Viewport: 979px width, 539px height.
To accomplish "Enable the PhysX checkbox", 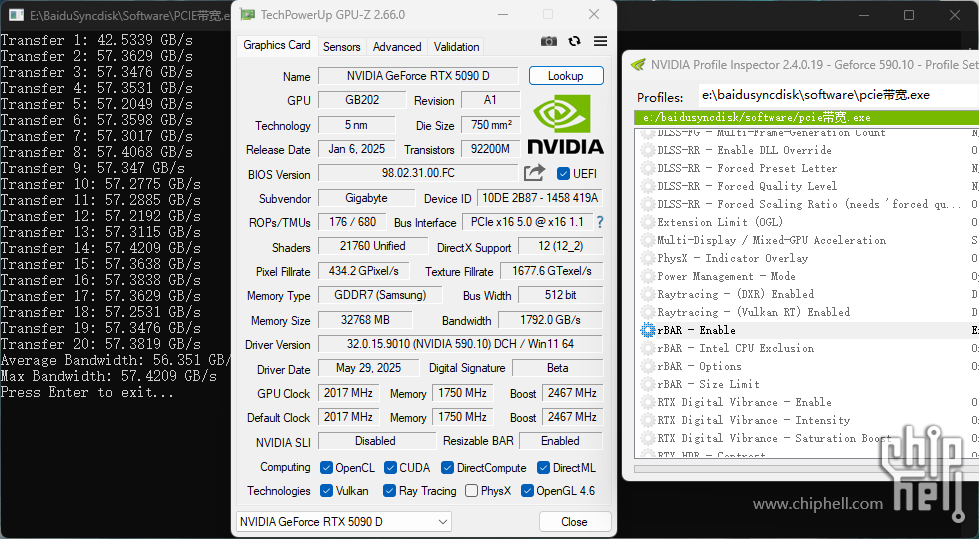I will pos(471,490).
